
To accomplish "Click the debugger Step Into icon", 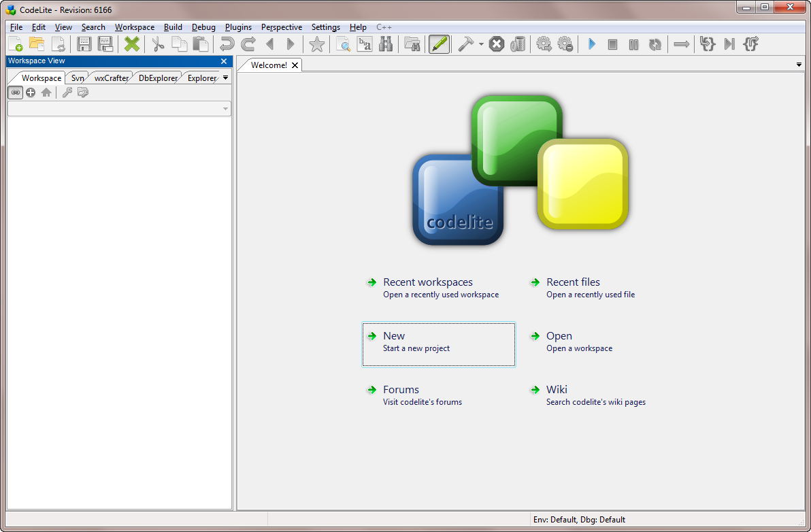I will (708, 44).
